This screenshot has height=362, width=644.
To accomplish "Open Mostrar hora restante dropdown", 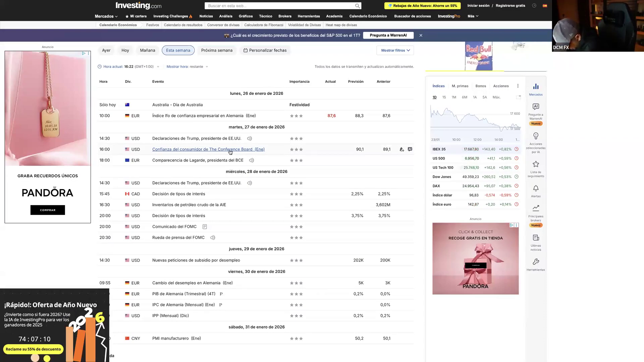I will 187,67.
